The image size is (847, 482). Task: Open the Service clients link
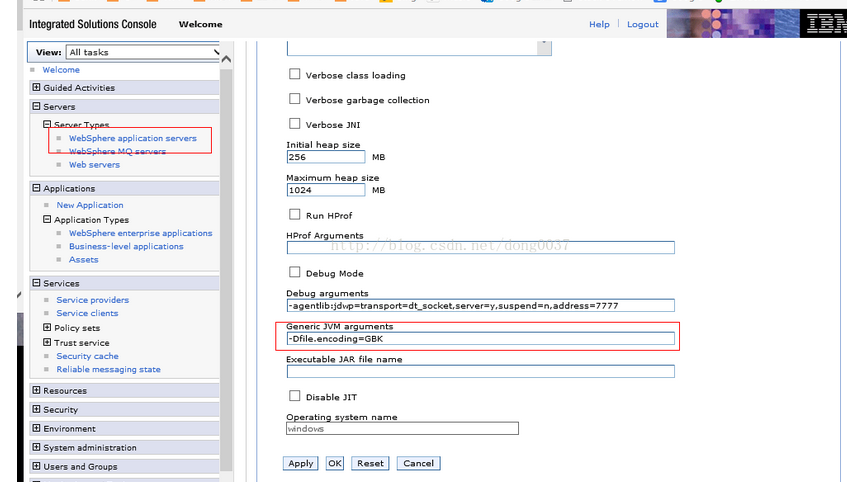pos(88,313)
